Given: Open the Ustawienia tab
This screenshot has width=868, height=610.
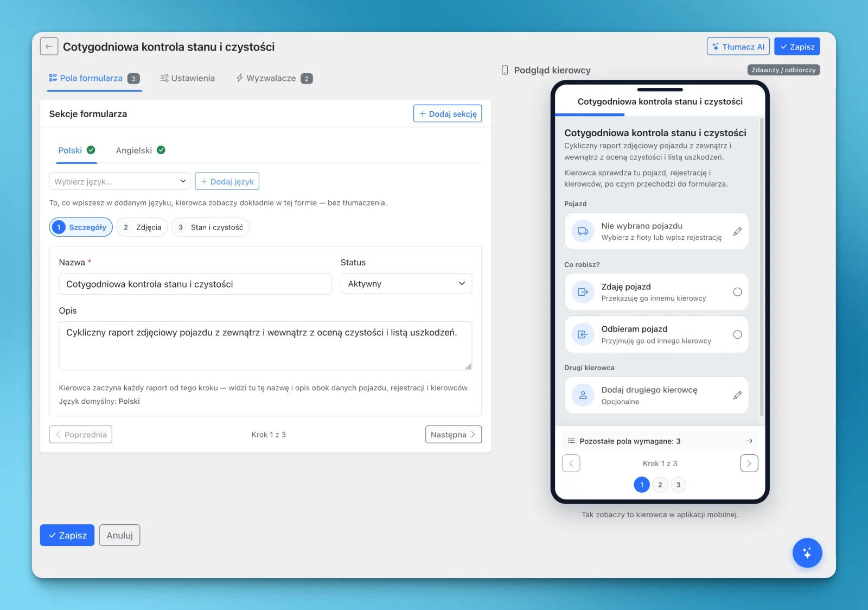Looking at the screenshot, I should tap(187, 78).
